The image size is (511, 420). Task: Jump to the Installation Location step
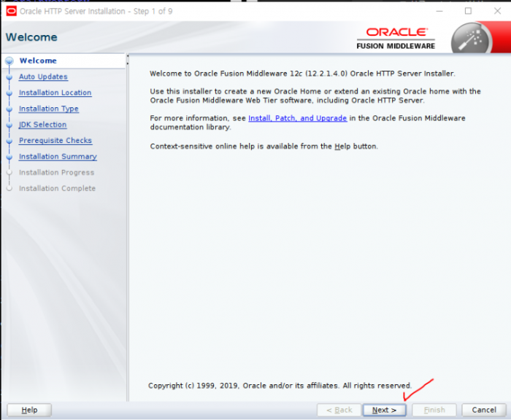(x=55, y=93)
